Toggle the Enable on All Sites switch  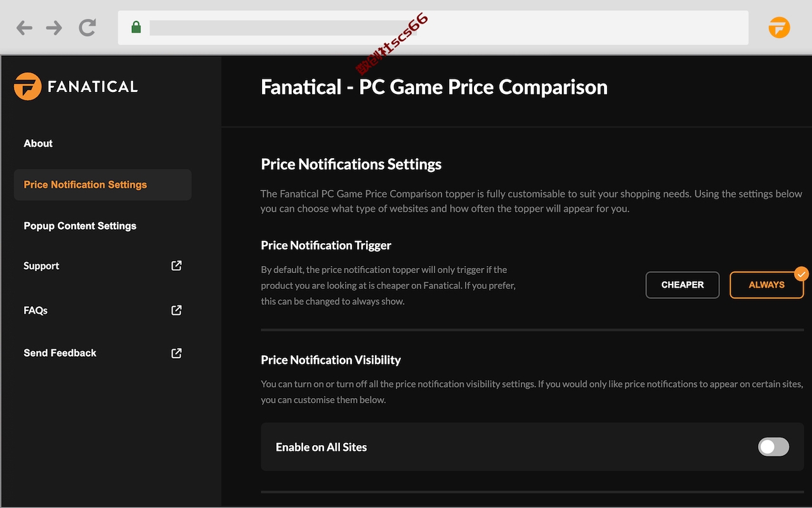coord(773,447)
